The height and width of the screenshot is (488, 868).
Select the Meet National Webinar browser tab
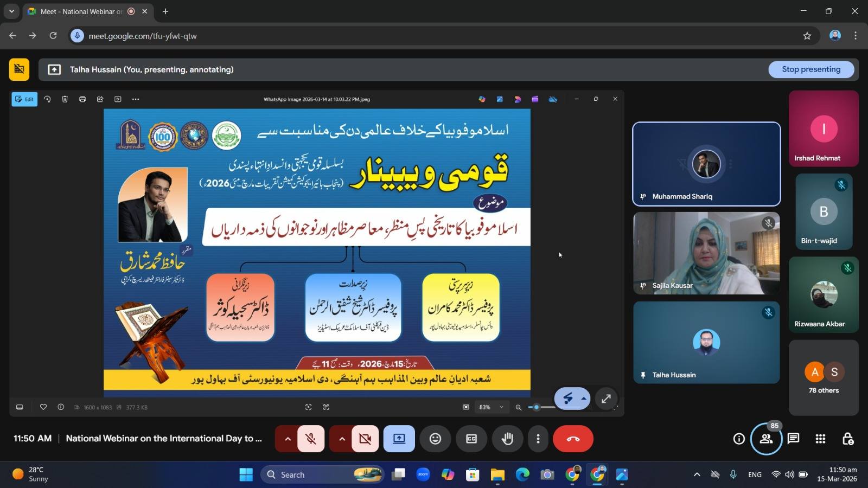point(81,11)
